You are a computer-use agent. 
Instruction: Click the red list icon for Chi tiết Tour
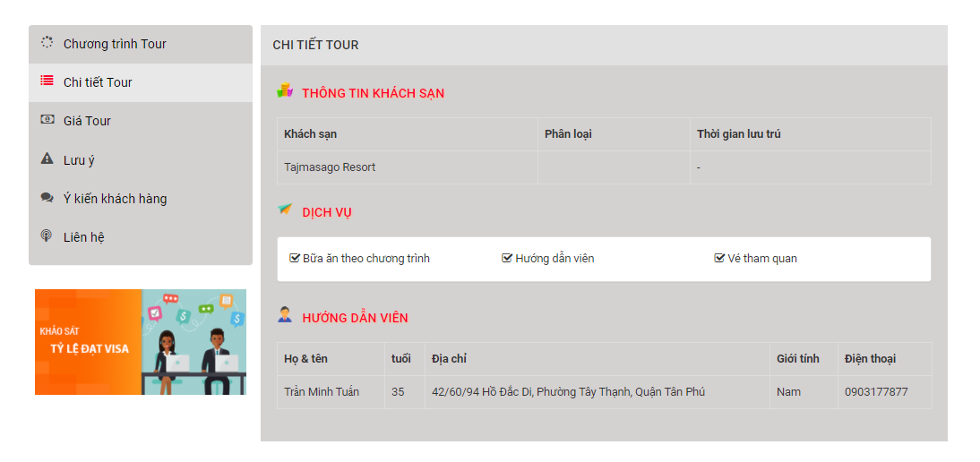pos(47,81)
